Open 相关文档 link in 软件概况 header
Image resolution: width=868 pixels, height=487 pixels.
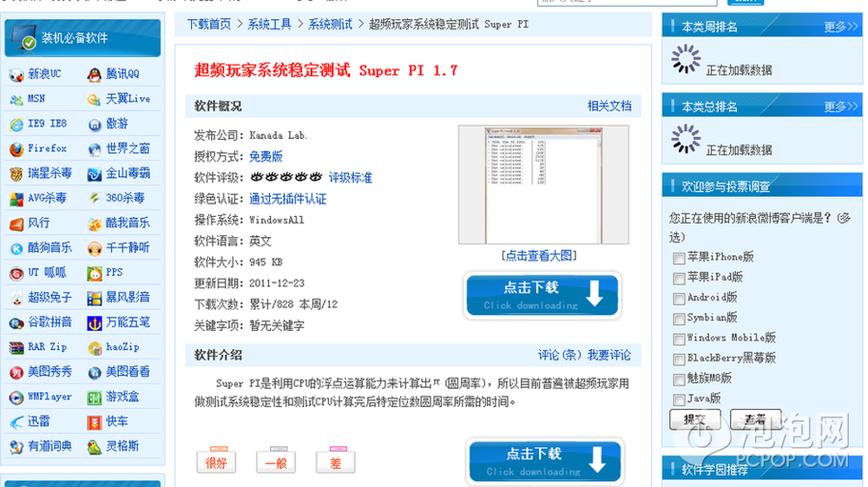pos(609,106)
